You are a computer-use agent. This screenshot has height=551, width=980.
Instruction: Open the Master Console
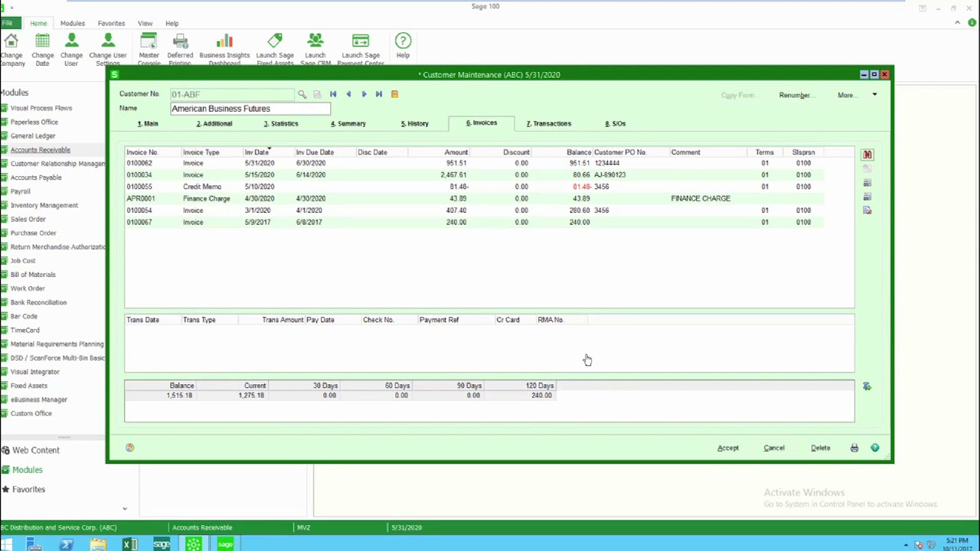click(x=149, y=49)
